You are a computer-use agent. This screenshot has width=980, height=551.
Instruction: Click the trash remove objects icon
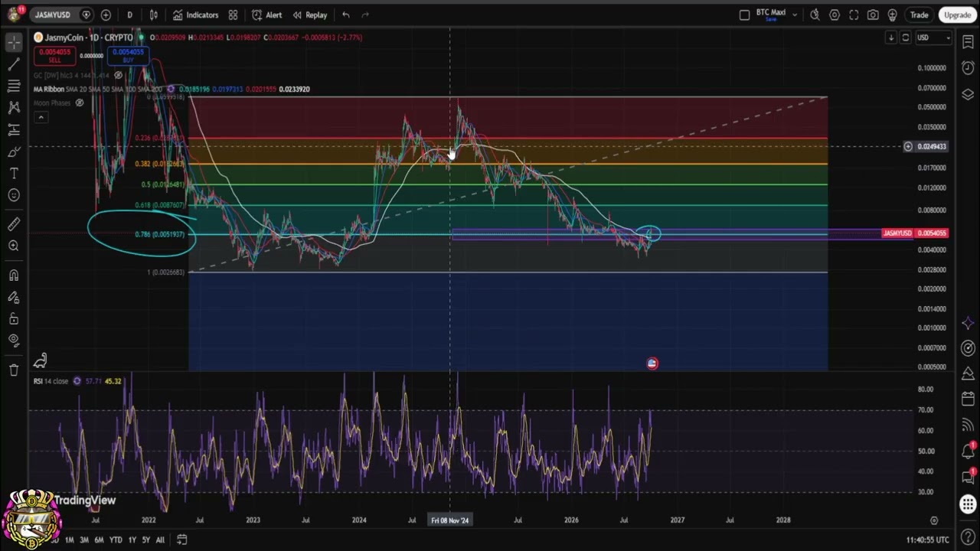(14, 370)
